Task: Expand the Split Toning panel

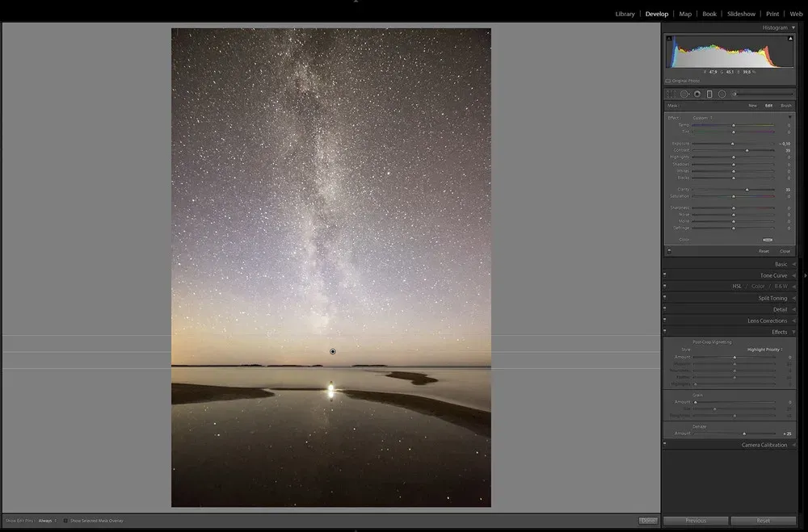Action: 793,298
